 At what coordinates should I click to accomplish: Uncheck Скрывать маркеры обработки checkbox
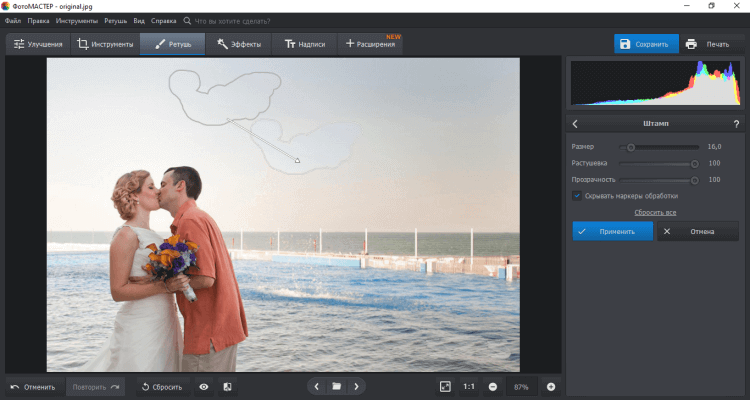(x=578, y=196)
